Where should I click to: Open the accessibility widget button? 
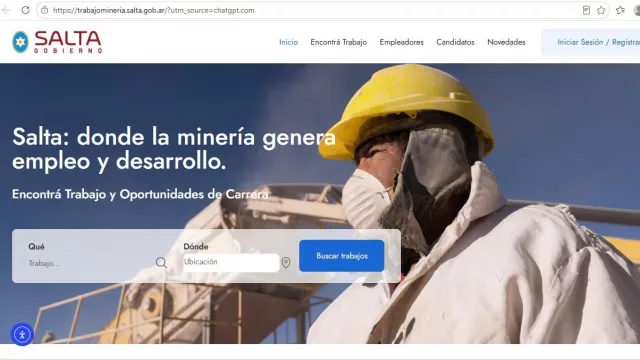22,335
